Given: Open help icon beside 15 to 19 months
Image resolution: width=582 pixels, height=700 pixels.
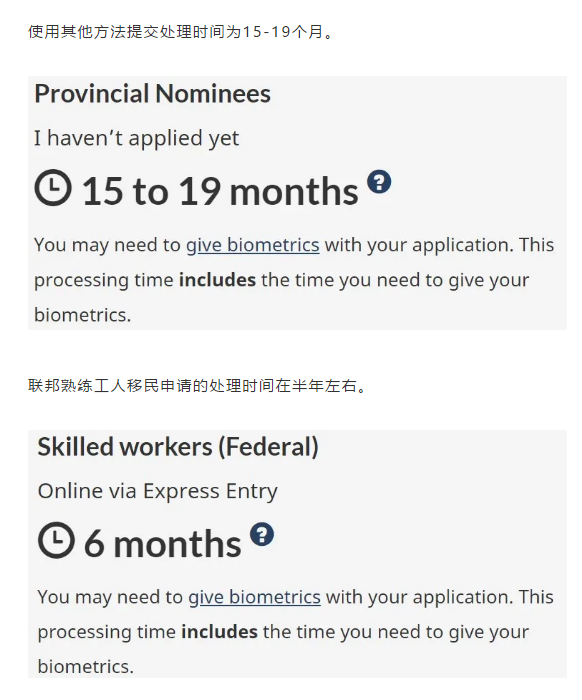Looking at the screenshot, I should click(379, 182).
